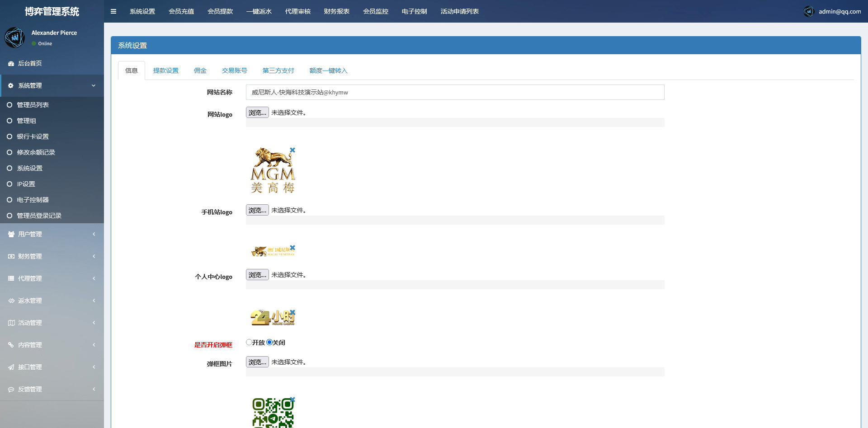Remove the MGM website logo image
Viewport: 868px width, 428px height.
pyautogui.click(x=292, y=150)
